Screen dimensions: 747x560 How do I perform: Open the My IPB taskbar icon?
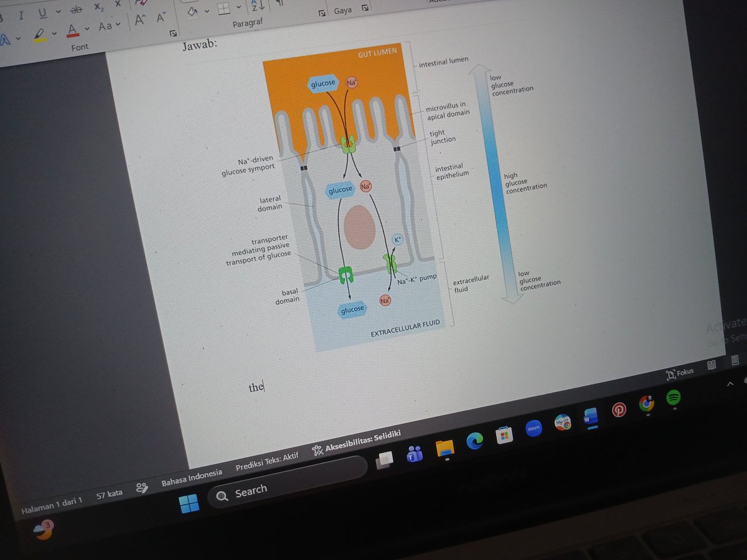563,422
